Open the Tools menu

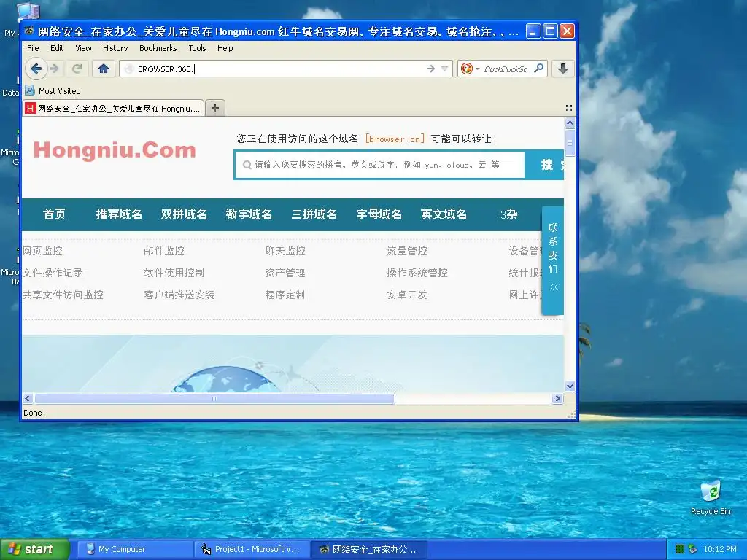pos(197,48)
